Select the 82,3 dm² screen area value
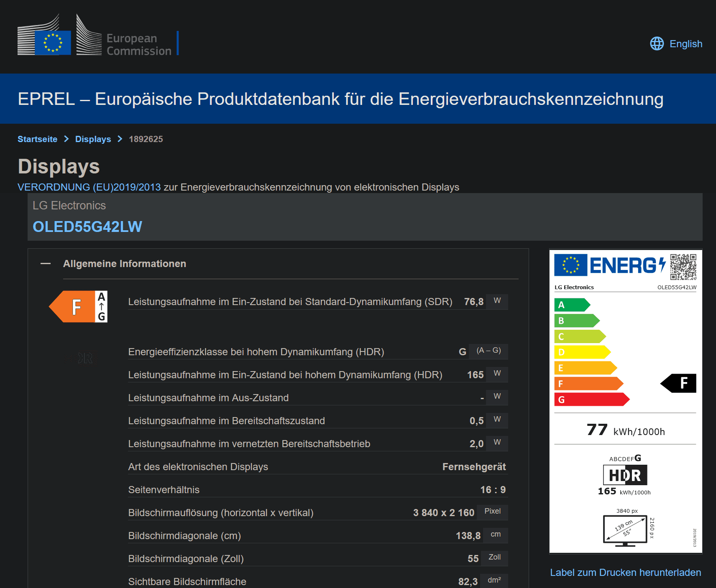 point(468,582)
